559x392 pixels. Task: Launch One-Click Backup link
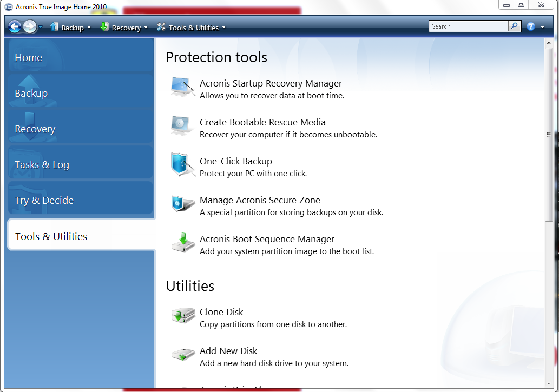tap(235, 161)
